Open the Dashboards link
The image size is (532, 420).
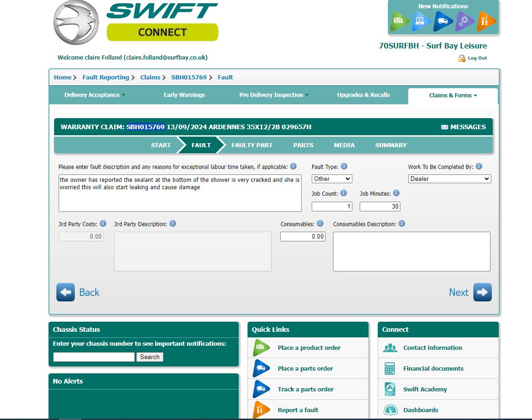pyautogui.click(x=421, y=410)
